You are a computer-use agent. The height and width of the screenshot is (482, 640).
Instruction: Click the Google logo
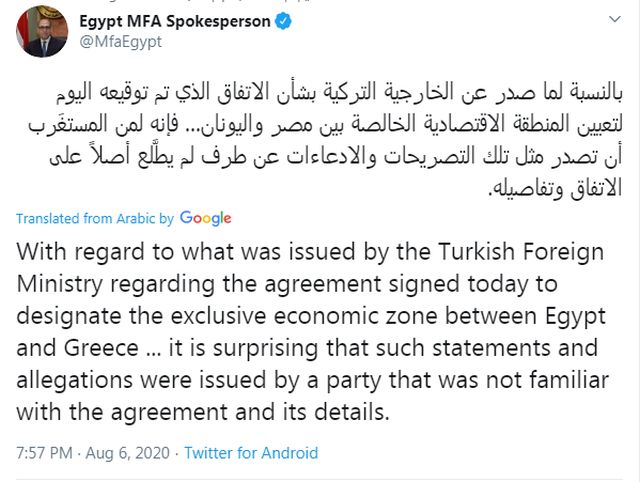coord(206,218)
